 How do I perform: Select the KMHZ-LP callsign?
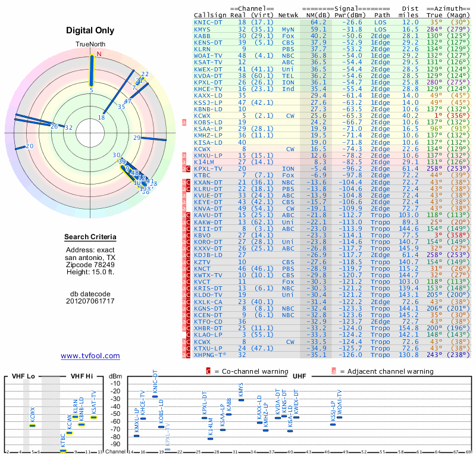208,136
